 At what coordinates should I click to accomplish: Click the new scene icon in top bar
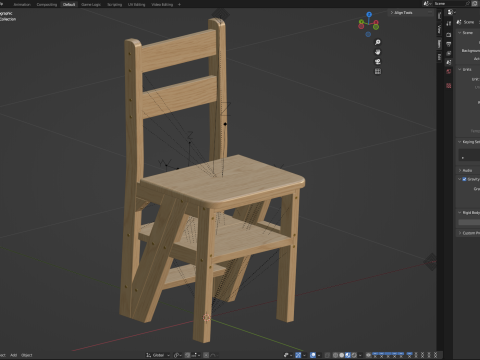(475, 4)
